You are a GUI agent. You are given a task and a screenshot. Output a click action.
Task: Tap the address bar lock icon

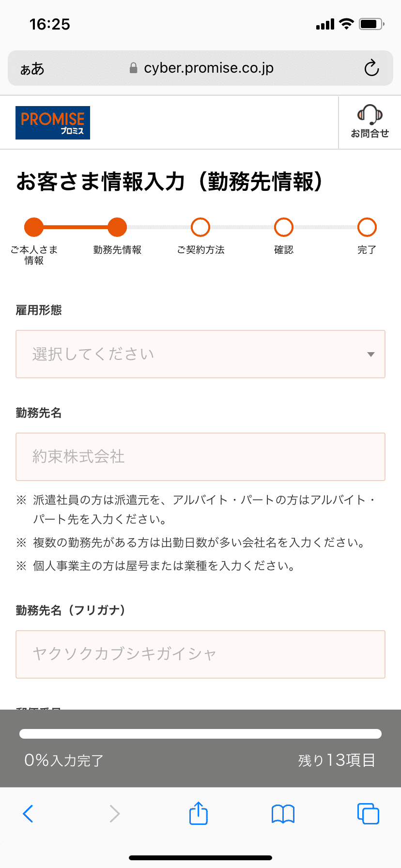[x=134, y=68]
